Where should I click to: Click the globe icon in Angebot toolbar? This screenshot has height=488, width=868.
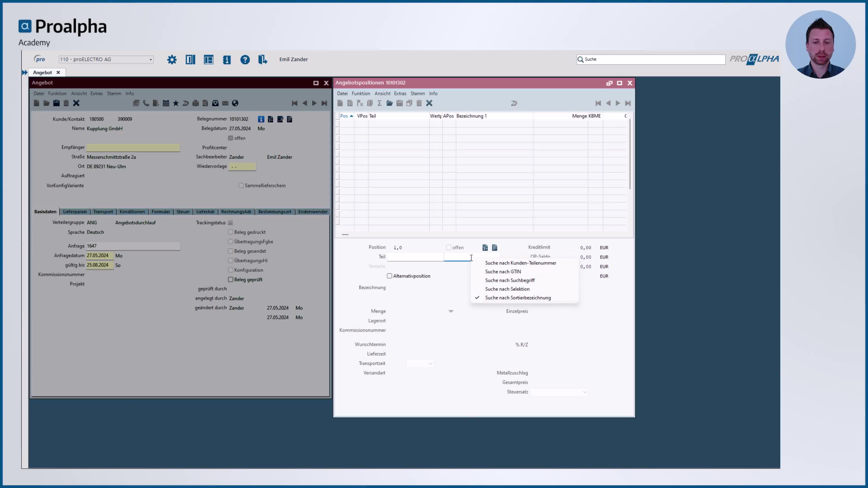[x=235, y=103]
